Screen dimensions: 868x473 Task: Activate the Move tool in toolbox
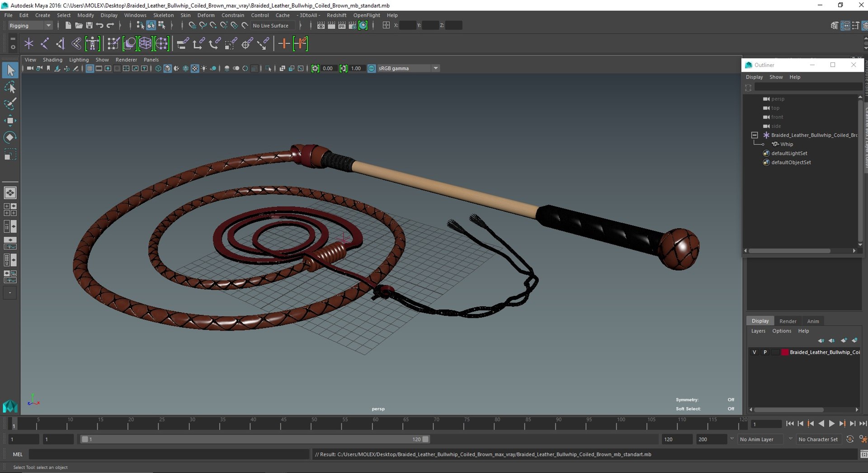10,120
